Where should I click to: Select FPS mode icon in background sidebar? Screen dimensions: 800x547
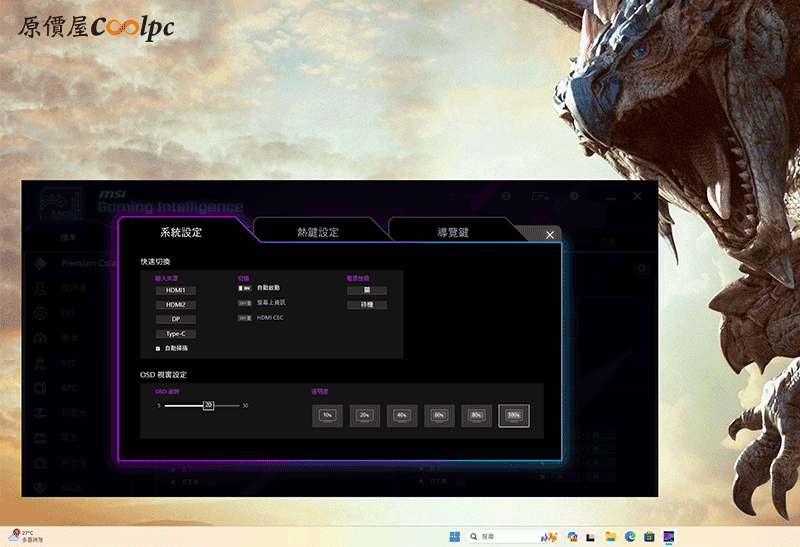point(40,313)
